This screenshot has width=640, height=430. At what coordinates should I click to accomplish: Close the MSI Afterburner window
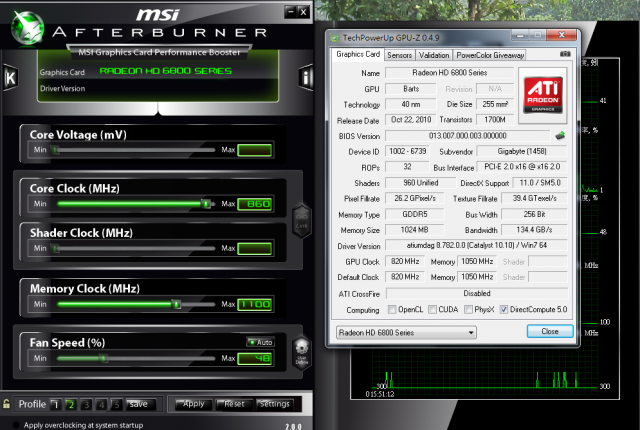click(303, 12)
